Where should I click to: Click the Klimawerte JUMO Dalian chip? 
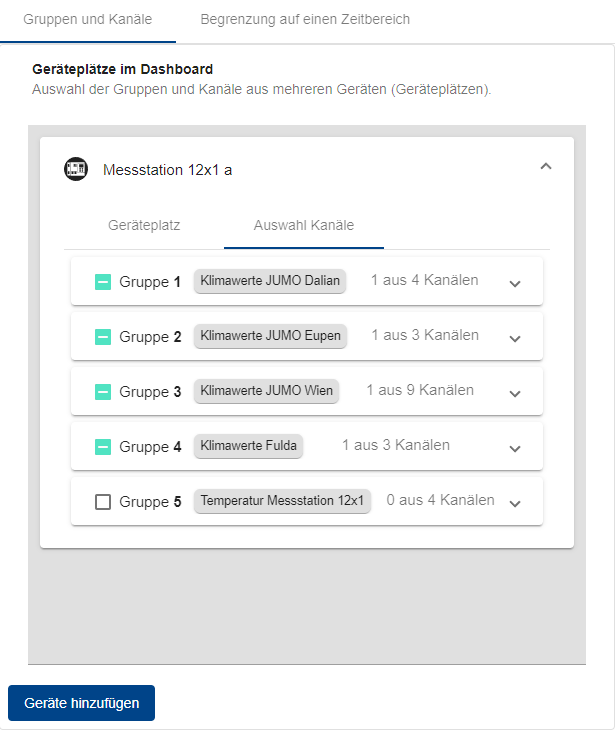270,281
